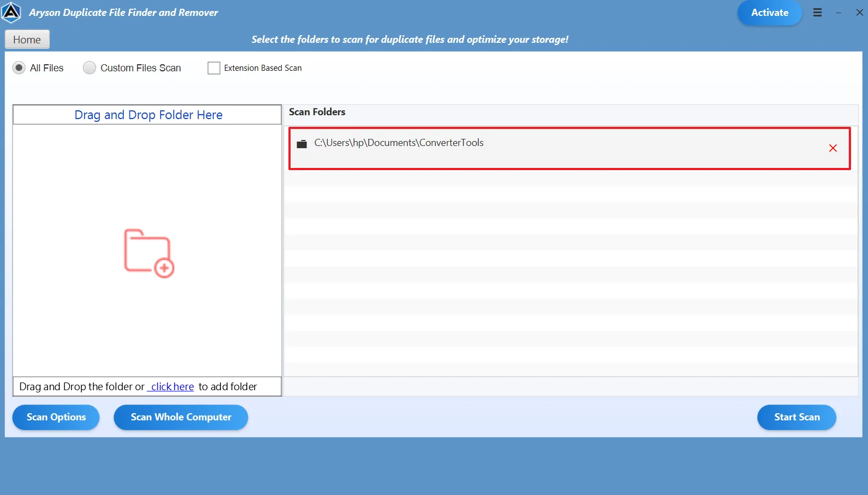Viewport: 868px width, 495px height.
Task: Click the Scan Folders column header
Action: click(317, 112)
